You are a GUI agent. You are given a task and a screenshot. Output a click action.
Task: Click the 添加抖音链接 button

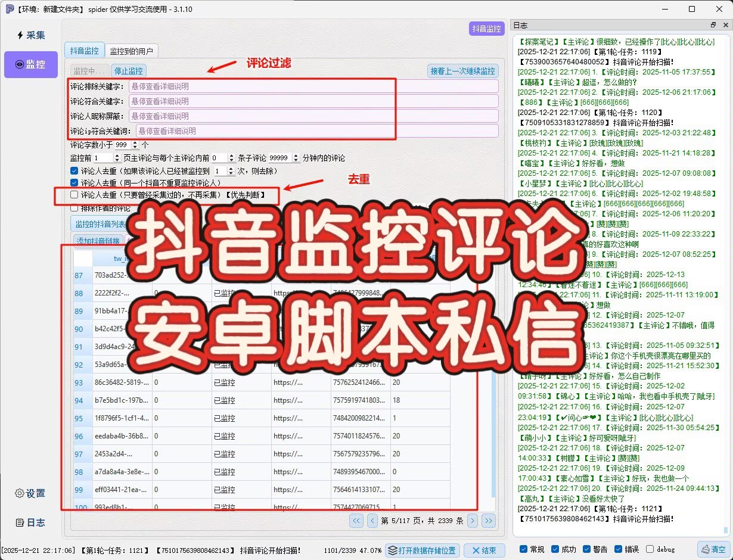[x=98, y=241]
